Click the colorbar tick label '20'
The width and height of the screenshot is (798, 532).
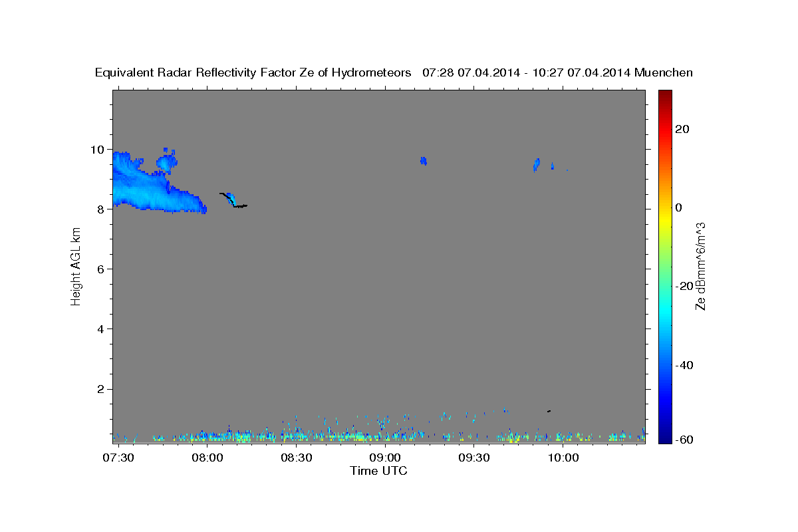(682, 129)
